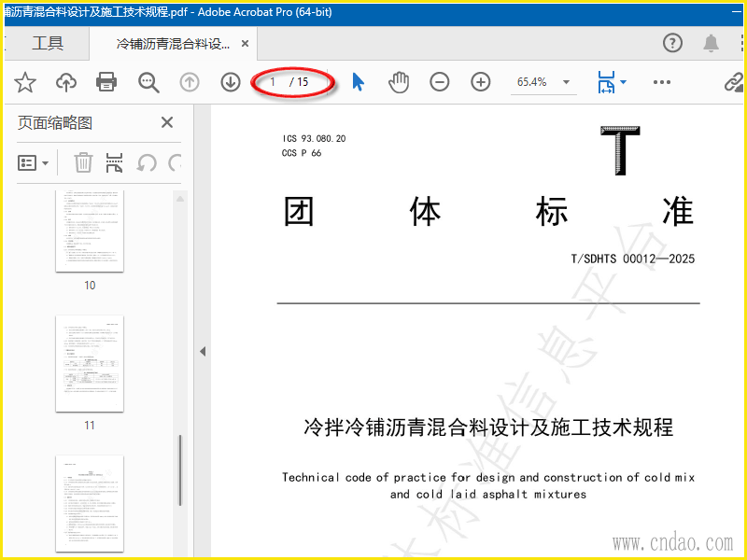This screenshot has width=747, height=560.
Task: Click the fit page width scrolling icon
Action: point(606,82)
